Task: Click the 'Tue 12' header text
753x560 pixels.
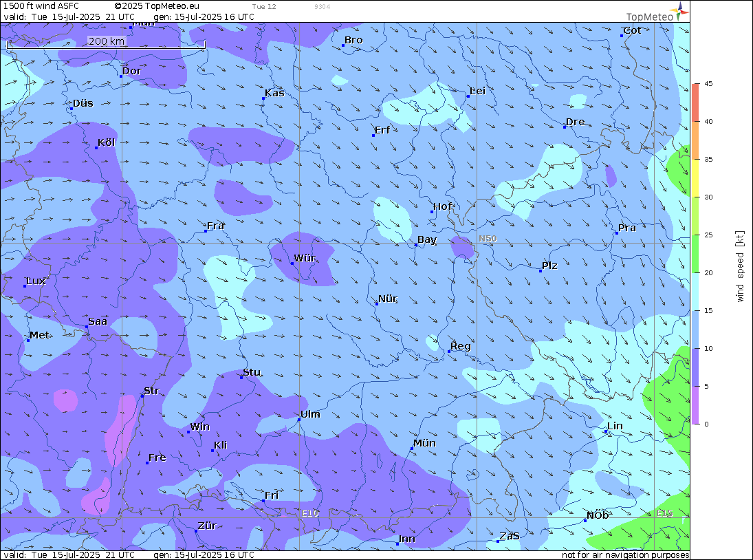Action: pos(264,7)
